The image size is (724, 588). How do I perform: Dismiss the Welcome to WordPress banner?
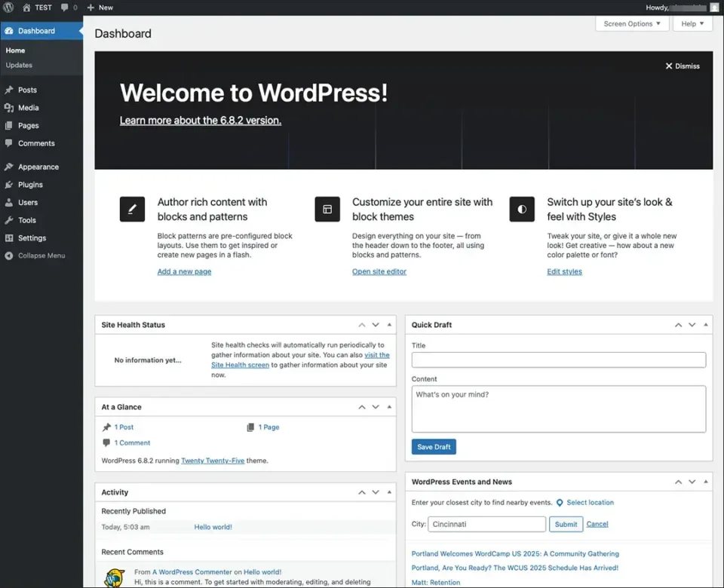pyautogui.click(x=682, y=66)
